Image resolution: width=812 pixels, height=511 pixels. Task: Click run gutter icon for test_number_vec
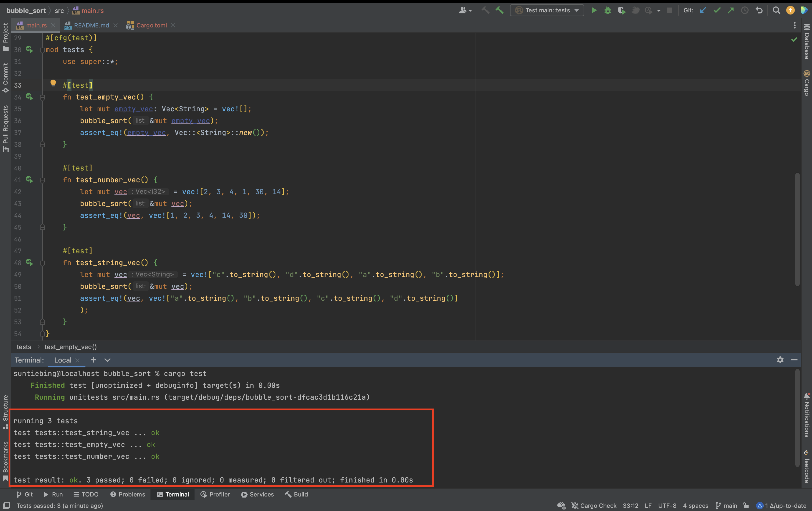tap(29, 180)
